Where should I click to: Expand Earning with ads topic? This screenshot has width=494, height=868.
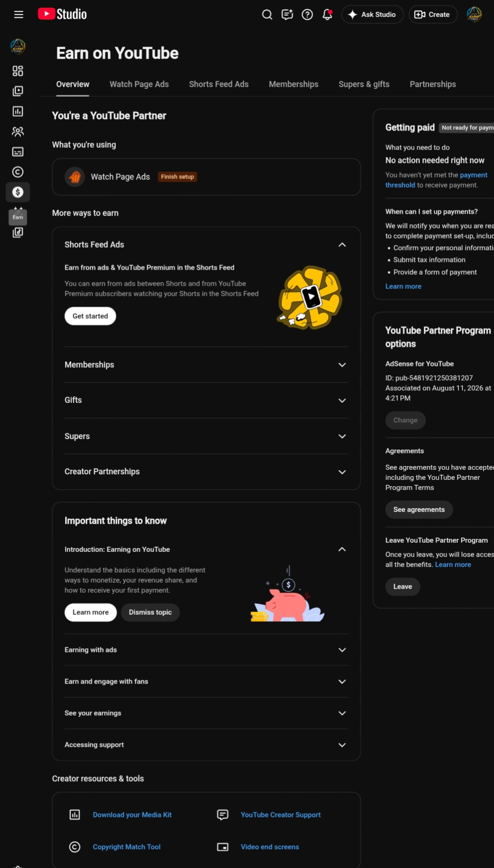click(342, 650)
